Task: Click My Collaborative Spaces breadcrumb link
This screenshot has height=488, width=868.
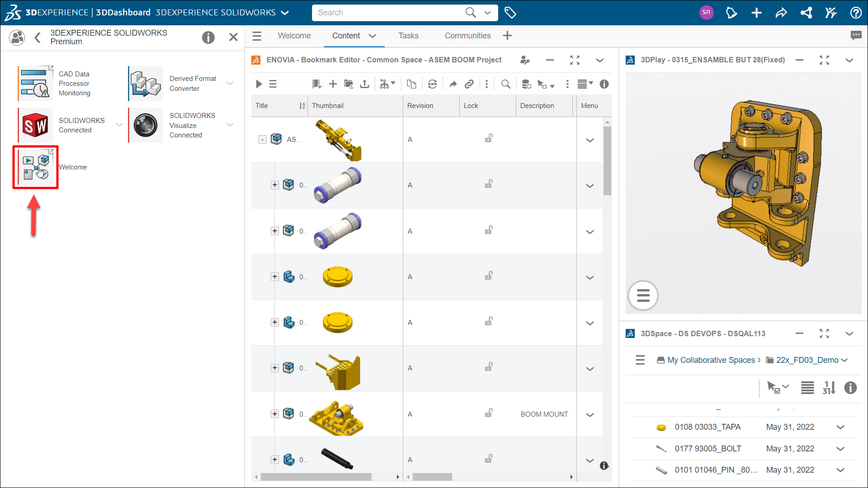Action: point(711,360)
